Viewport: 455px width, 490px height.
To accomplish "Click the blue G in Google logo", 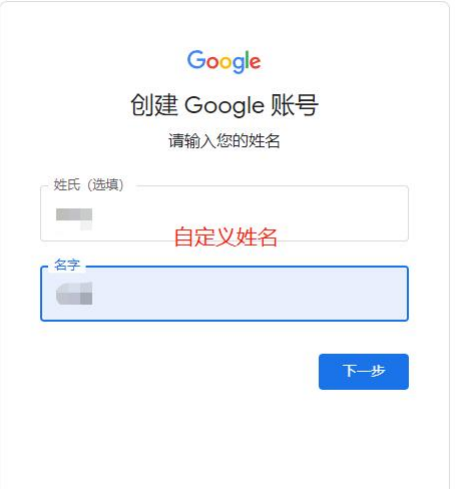I will (x=196, y=60).
